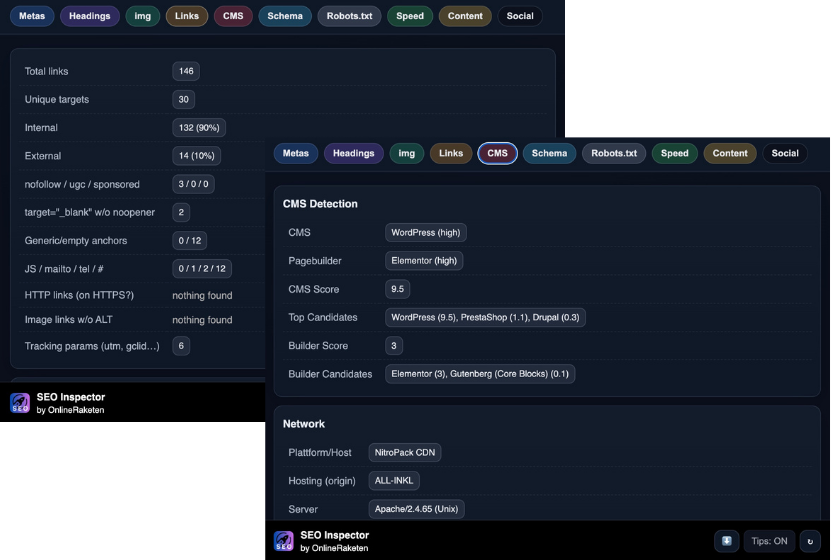Click the Image links w/o ALT label
Screen dimensions: 831x560
pyautogui.click(x=68, y=319)
